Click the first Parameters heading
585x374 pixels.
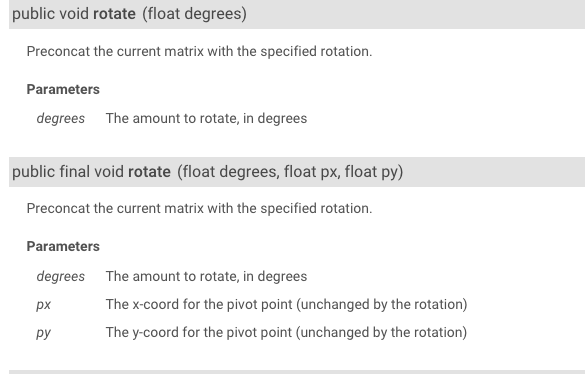[63, 90]
